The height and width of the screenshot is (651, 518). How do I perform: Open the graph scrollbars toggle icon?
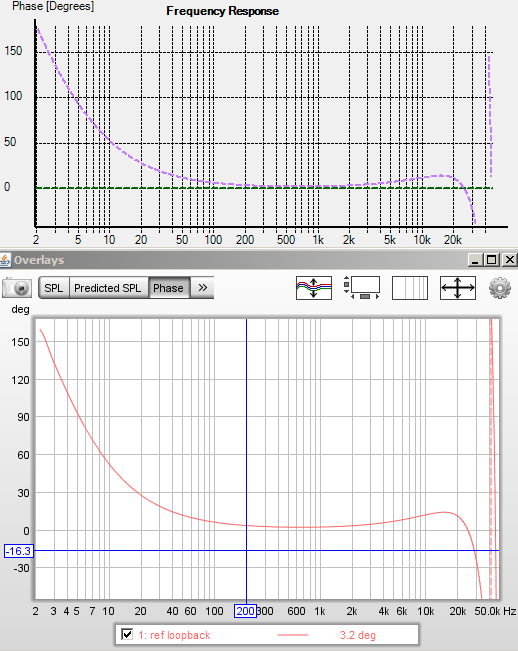click(362, 288)
